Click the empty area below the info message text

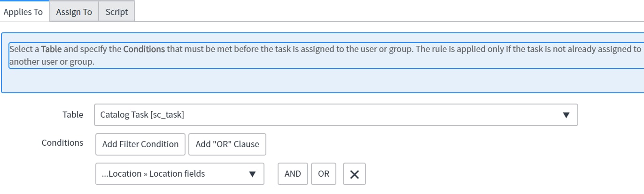322,81
